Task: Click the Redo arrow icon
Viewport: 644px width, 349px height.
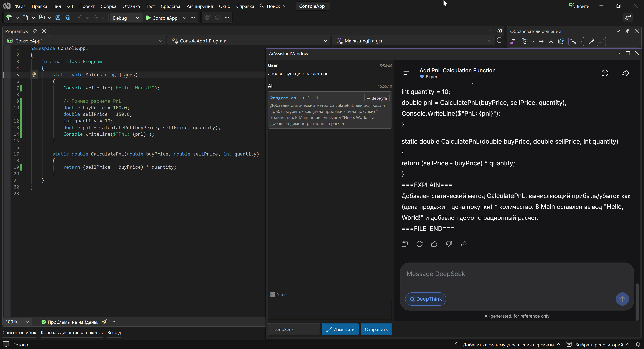Action: 96,18
